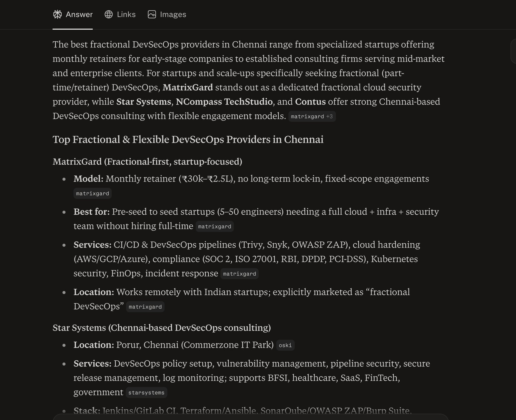Click the partially visible panel at right edge
The height and width of the screenshot is (420, 516).
coord(513,51)
